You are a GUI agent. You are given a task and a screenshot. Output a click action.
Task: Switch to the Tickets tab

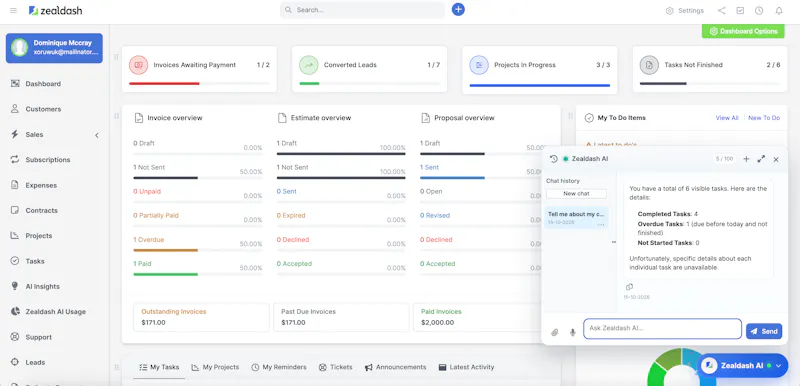336,367
